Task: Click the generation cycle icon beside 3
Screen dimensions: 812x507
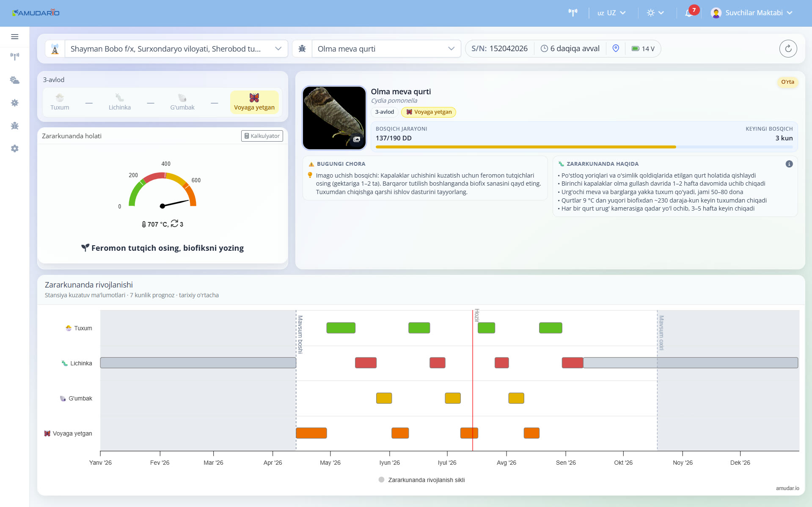Action: [x=174, y=224]
